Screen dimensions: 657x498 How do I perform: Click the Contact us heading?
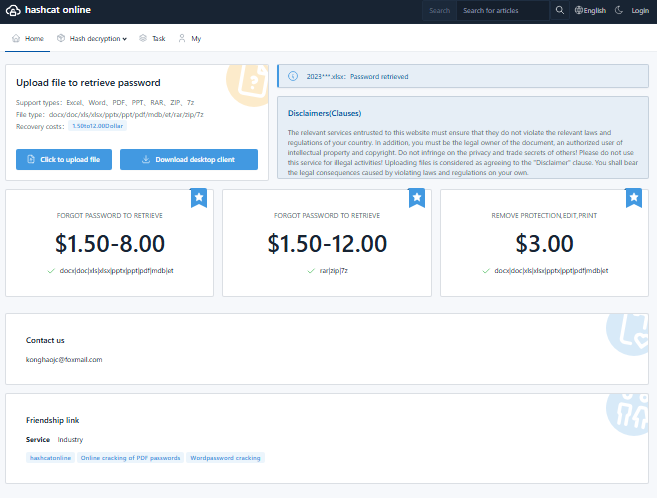point(45,341)
